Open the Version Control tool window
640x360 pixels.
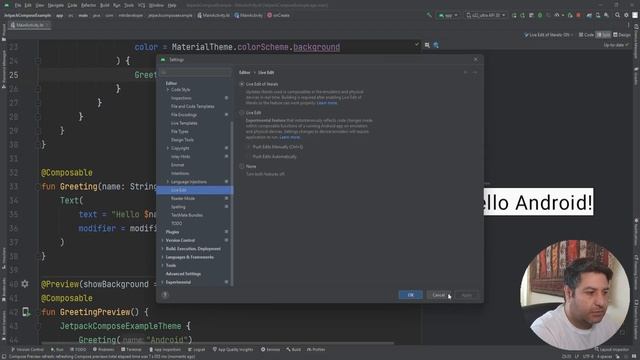point(27,349)
